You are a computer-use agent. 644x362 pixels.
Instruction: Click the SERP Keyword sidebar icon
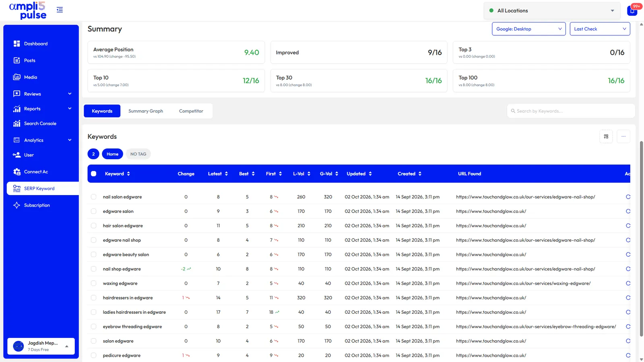click(17, 188)
